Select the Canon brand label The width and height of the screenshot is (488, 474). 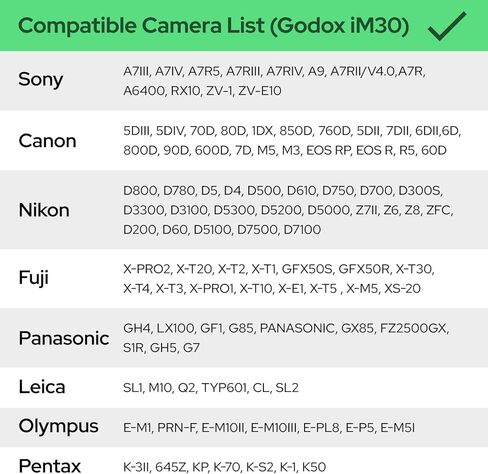click(47, 141)
